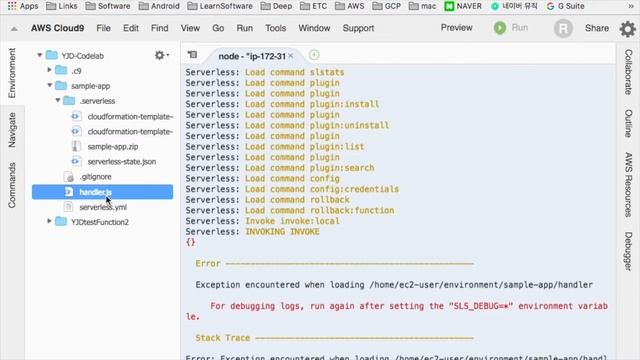Open the Environment side tab
Viewport: 640px width, 360px height.
(12, 73)
